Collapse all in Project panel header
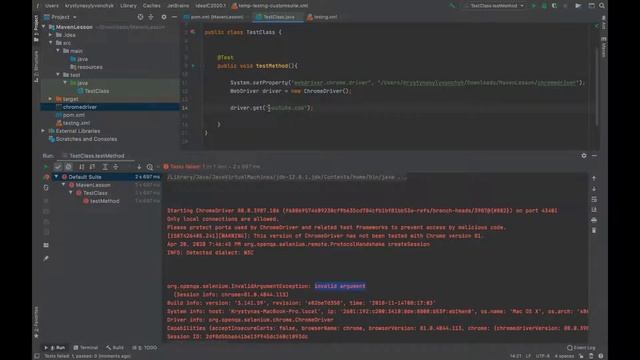Image resolution: width=640 pixels, height=360 pixels. click(151, 17)
